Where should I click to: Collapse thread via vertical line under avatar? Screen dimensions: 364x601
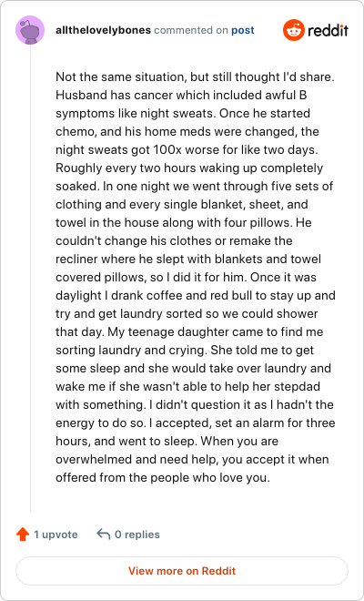(30, 279)
